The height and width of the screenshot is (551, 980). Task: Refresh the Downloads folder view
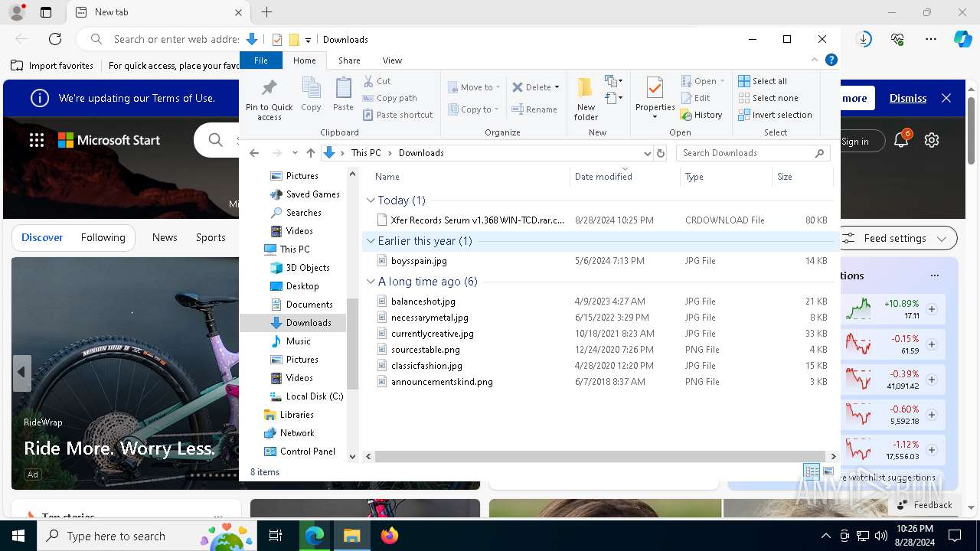660,153
